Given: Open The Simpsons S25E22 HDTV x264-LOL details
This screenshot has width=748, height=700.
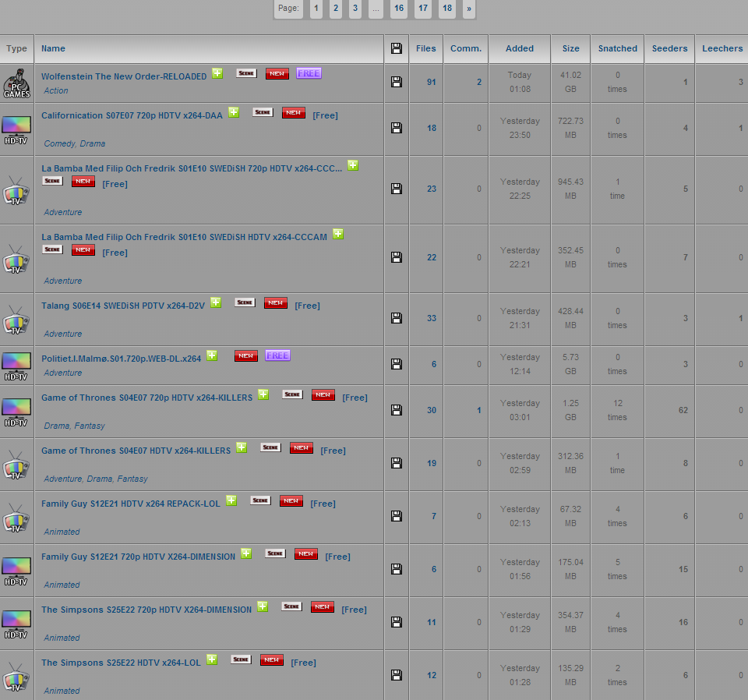Looking at the screenshot, I should click(122, 663).
